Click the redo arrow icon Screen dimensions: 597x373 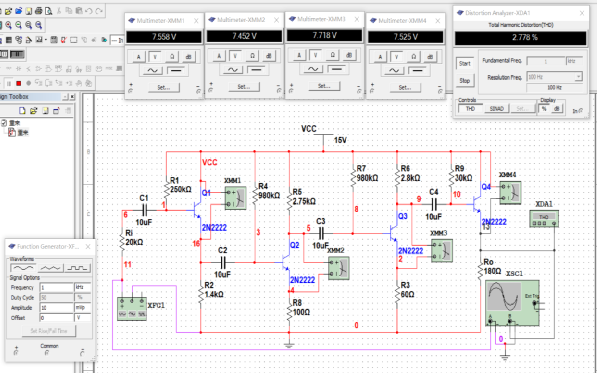tap(99, 11)
